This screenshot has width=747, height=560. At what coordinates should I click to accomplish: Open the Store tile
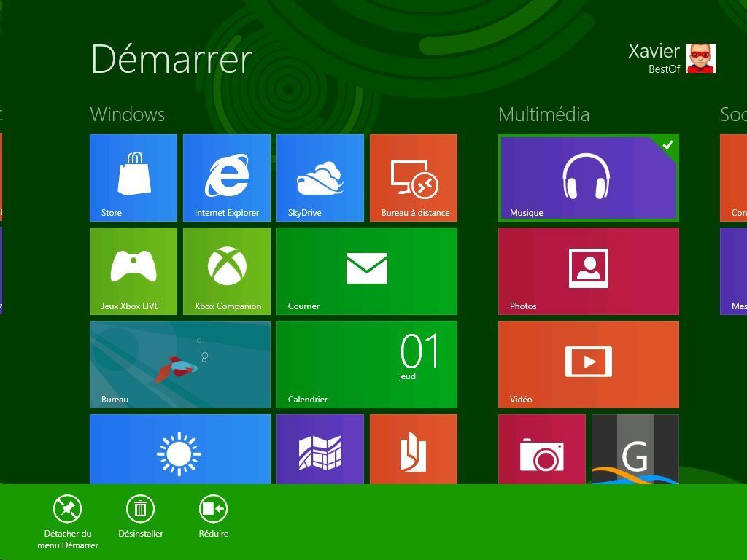click(133, 178)
